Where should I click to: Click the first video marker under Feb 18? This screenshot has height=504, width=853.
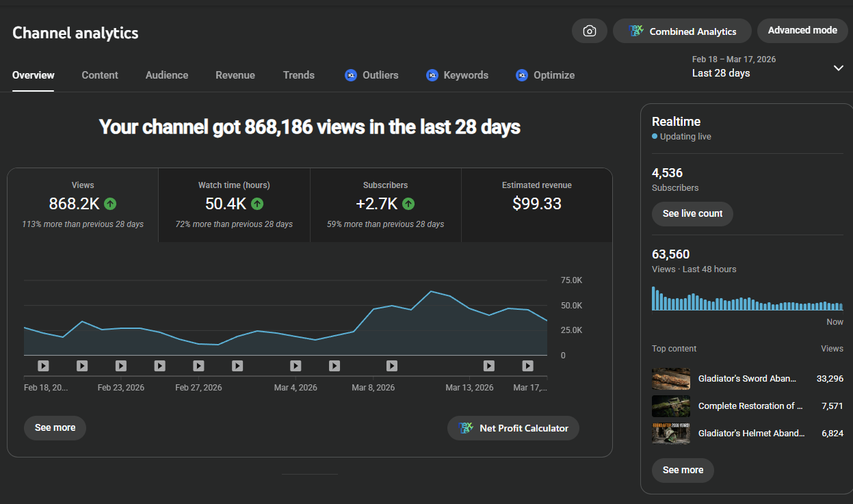43,366
